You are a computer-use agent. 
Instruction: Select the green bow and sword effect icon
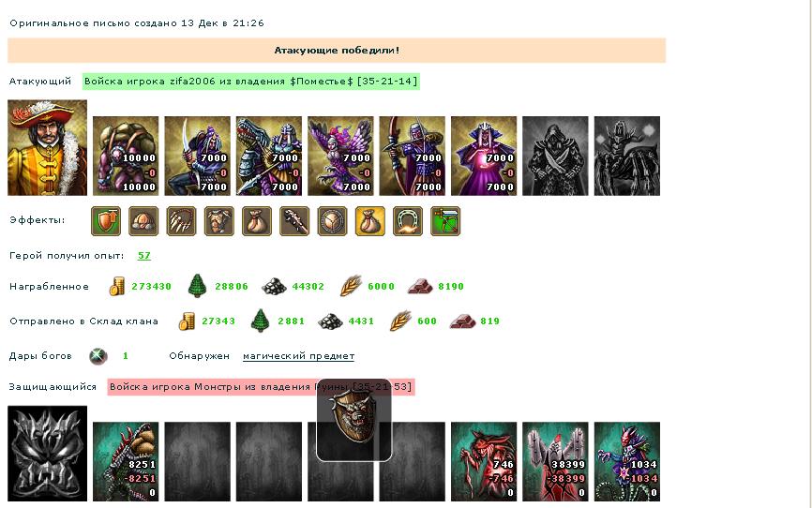[445, 221]
